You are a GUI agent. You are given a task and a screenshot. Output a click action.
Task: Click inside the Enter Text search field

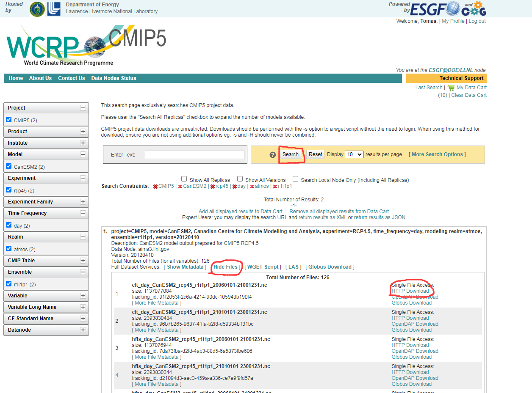(194, 154)
